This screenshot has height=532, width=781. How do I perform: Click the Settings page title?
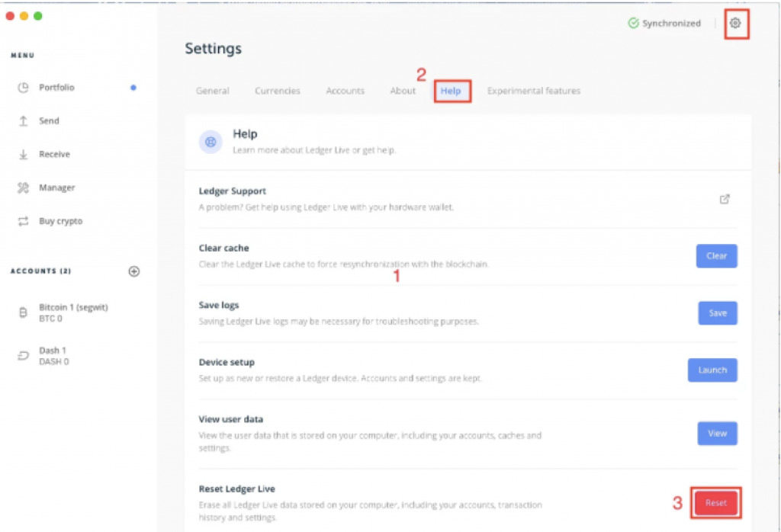214,48
